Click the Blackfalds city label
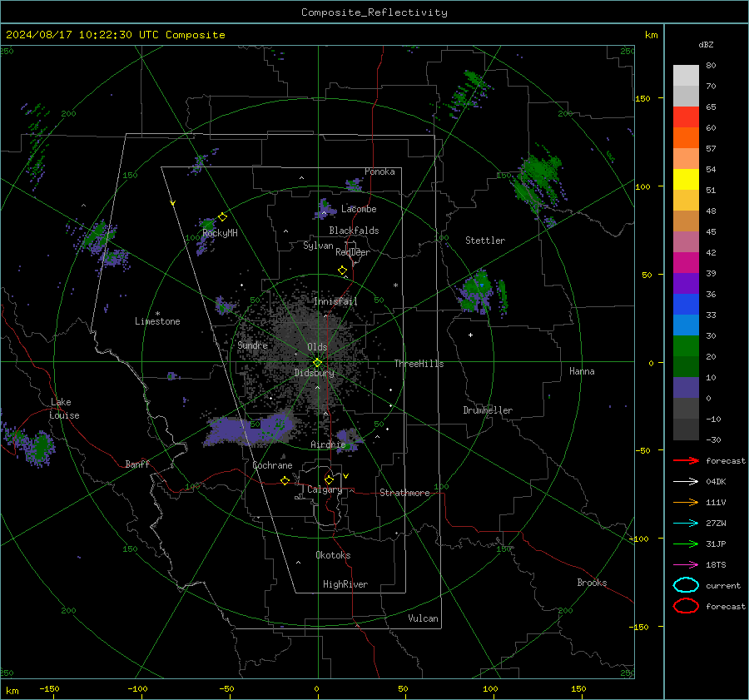This screenshot has height=700, width=749. pos(354,231)
